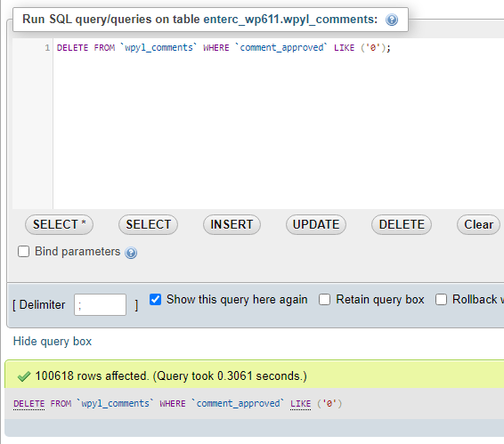
Task: Uncheck Show this query here again
Action: pyautogui.click(x=155, y=300)
